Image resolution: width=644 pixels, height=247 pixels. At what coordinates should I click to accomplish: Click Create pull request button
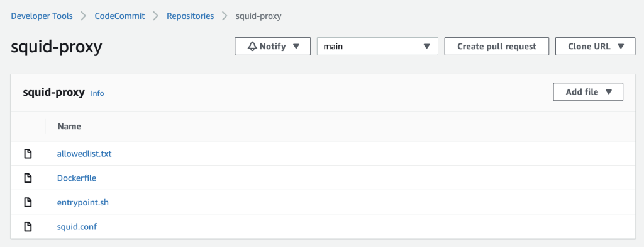click(x=497, y=47)
